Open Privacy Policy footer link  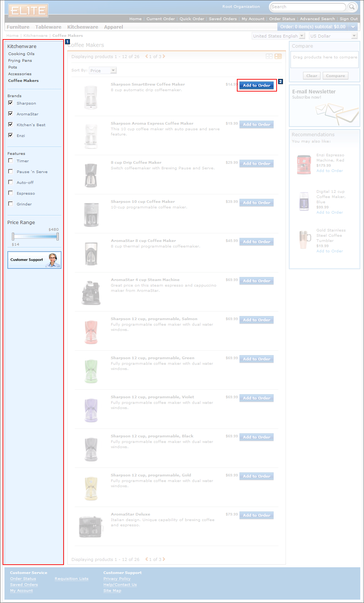click(x=117, y=578)
